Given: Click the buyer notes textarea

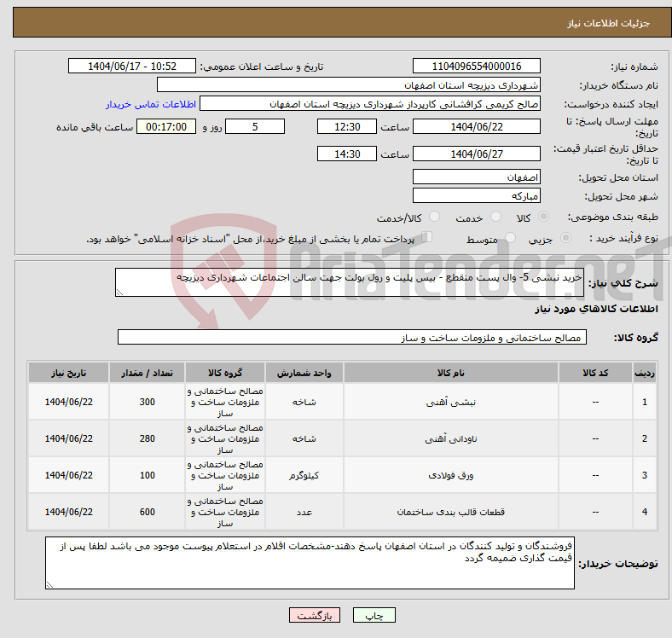Looking at the screenshot, I should pyautogui.click(x=310, y=563).
